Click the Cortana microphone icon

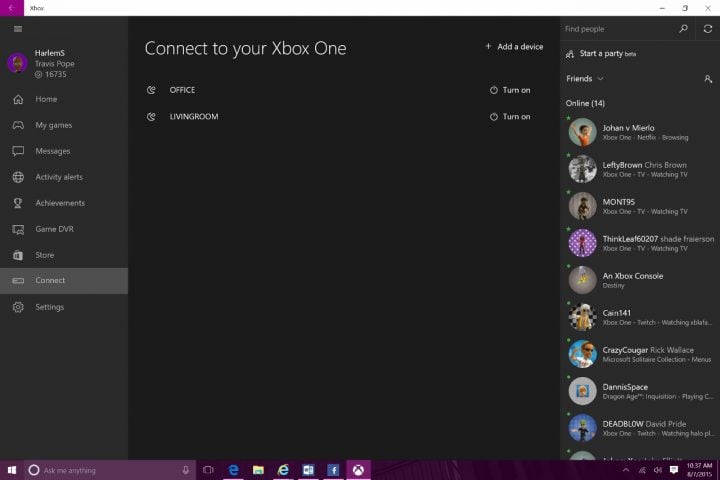[185, 470]
